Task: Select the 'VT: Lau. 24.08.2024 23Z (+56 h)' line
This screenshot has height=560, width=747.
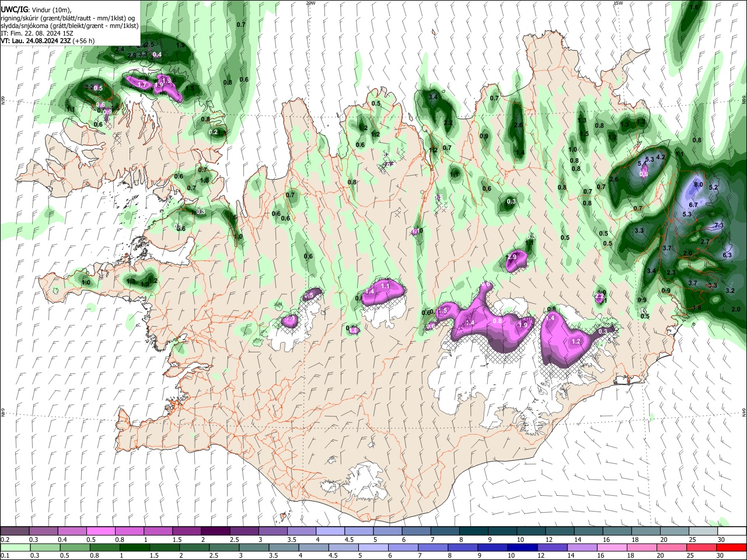Action: point(48,41)
